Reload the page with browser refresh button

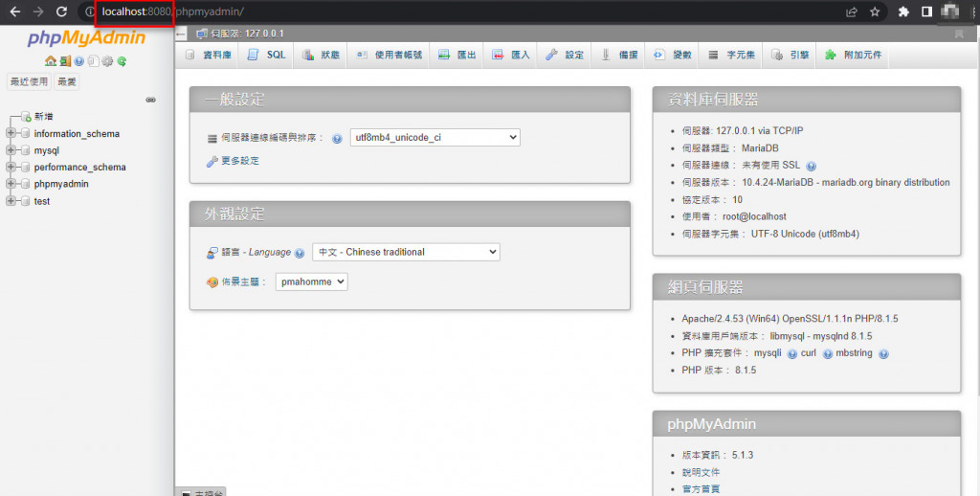[61, 11]
